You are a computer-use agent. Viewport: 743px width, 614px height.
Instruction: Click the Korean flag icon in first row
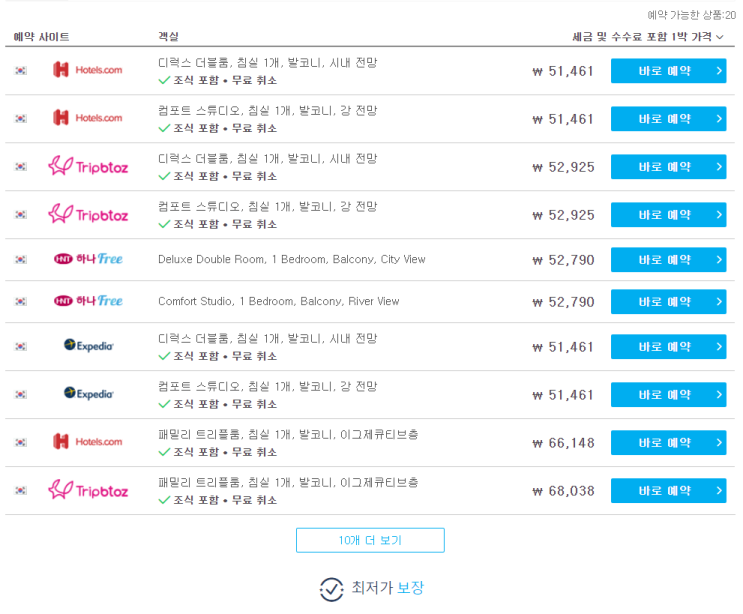20,71
